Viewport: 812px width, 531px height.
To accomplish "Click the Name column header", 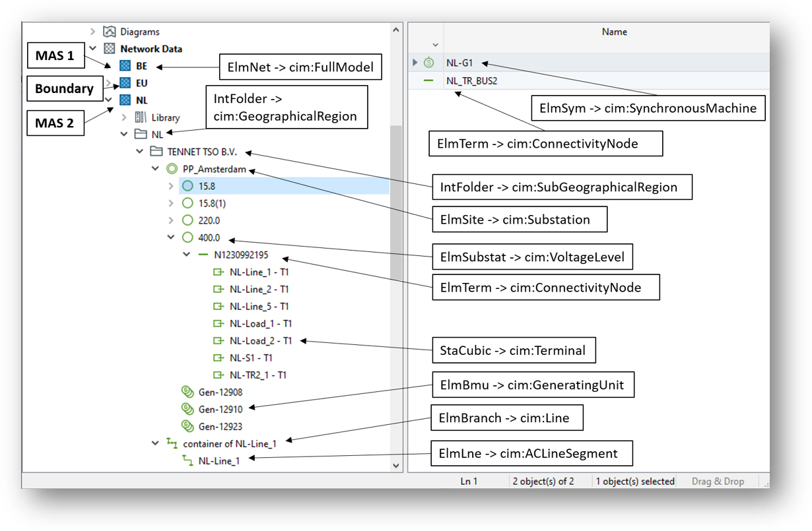I will [614, 32].
